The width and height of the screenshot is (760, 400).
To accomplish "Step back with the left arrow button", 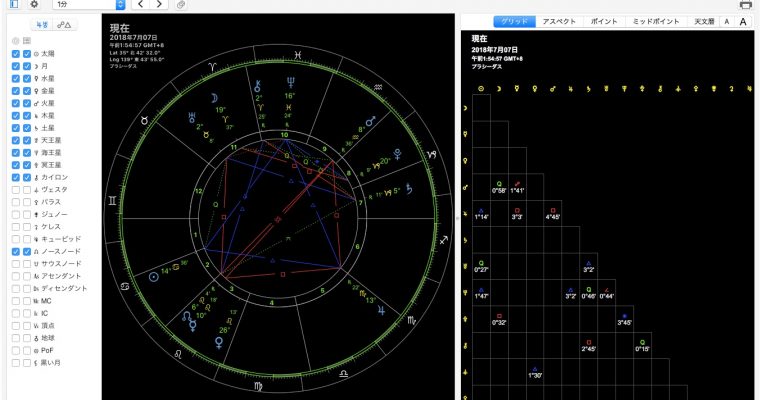I will pyautogui.click(x=141, y=4).
